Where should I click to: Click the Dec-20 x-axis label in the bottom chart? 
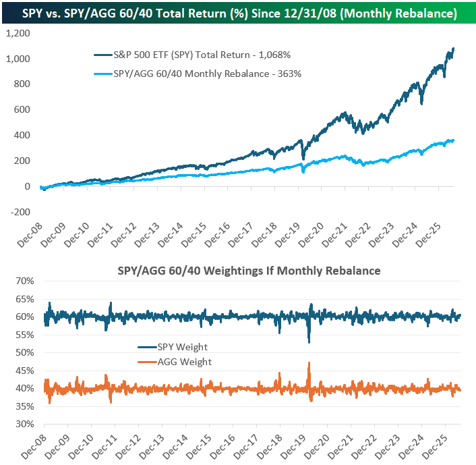click(x=317, y=447)
